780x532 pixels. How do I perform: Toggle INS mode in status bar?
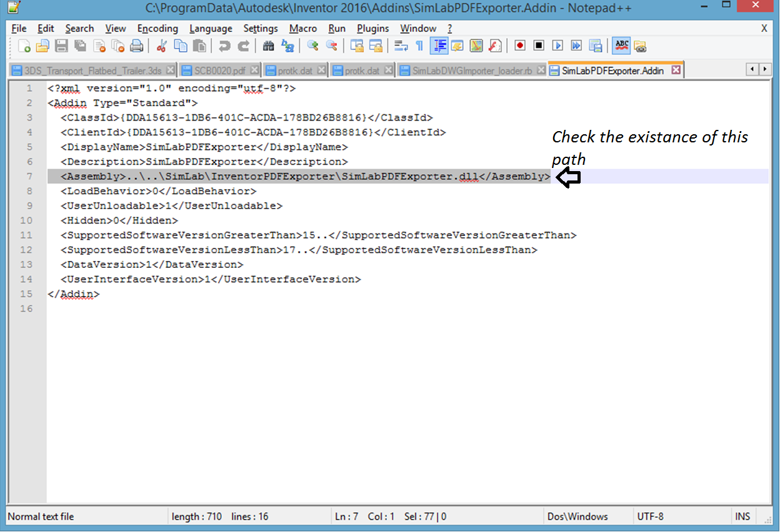point(741,516)
